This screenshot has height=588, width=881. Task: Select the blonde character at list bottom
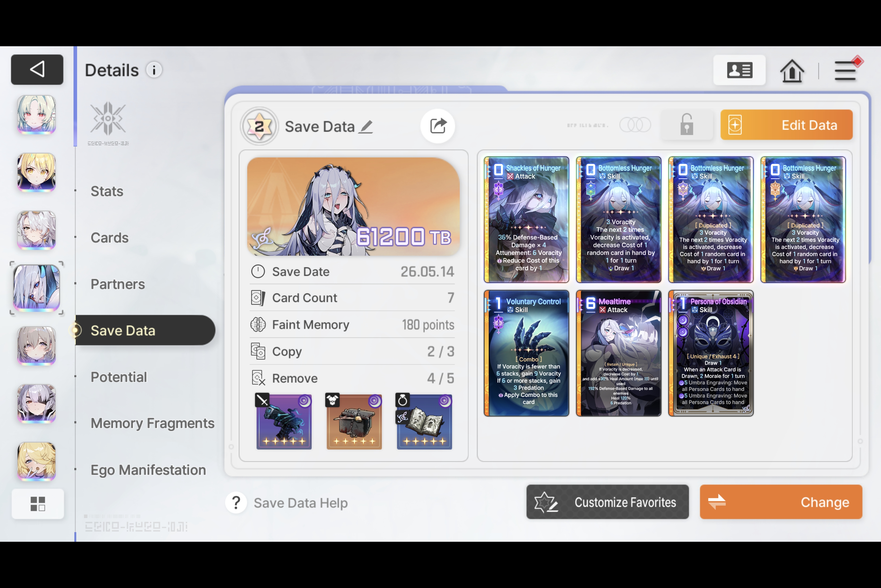tap(36, 462)
